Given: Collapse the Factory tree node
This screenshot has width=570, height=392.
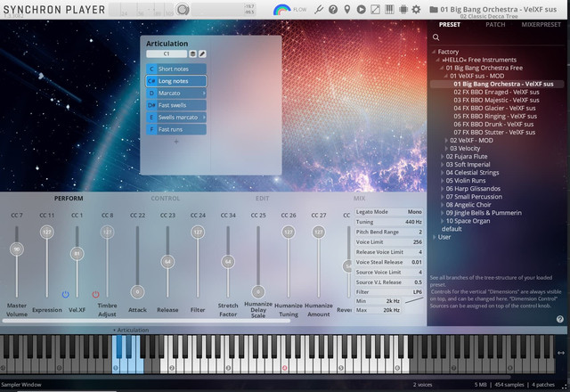Looking at the screenshot, I should pos(434,52).
